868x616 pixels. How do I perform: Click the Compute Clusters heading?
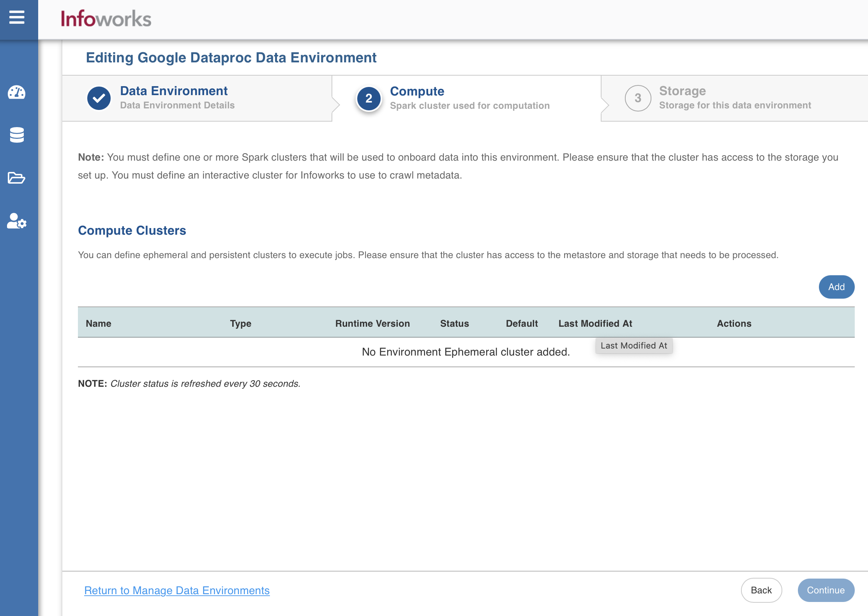[132, 230]
